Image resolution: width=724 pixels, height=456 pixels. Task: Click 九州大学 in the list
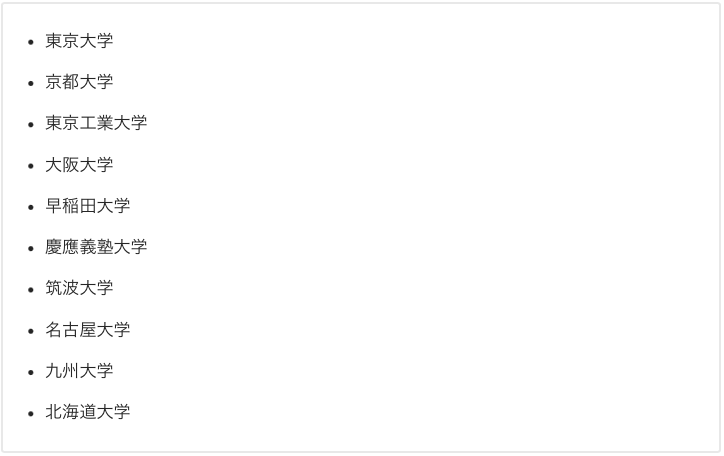coord(79,371)
